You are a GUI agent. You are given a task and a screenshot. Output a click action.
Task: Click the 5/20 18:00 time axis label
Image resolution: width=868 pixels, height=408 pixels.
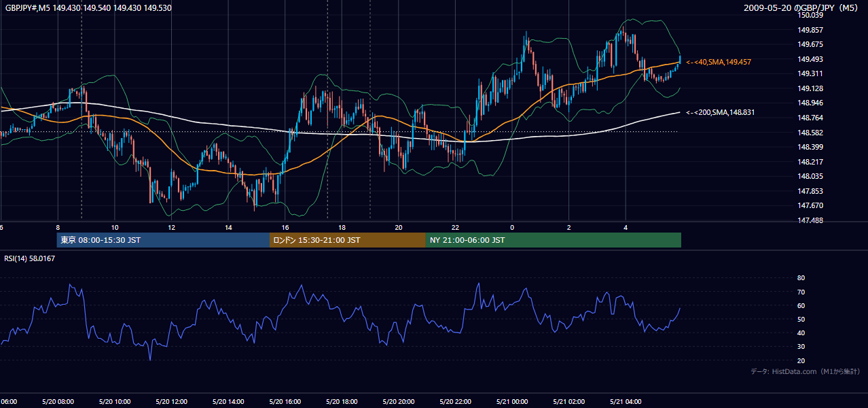pos(342,402)
